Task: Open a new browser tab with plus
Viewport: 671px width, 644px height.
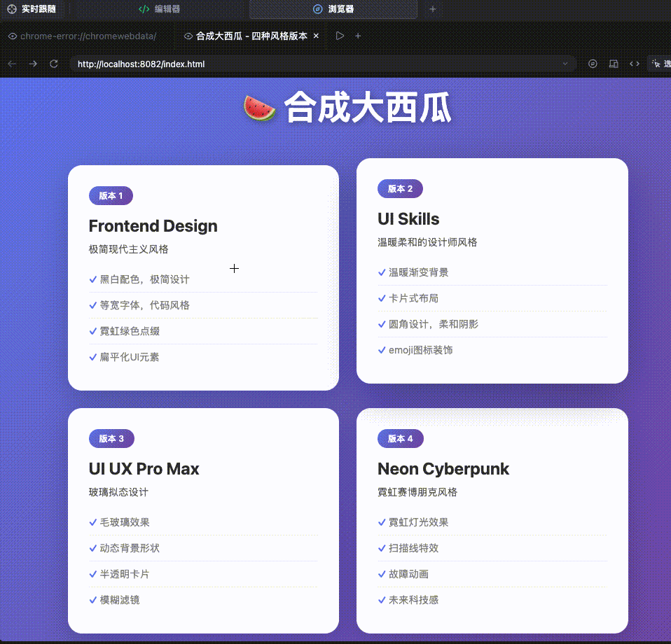Action: point(358,36)
